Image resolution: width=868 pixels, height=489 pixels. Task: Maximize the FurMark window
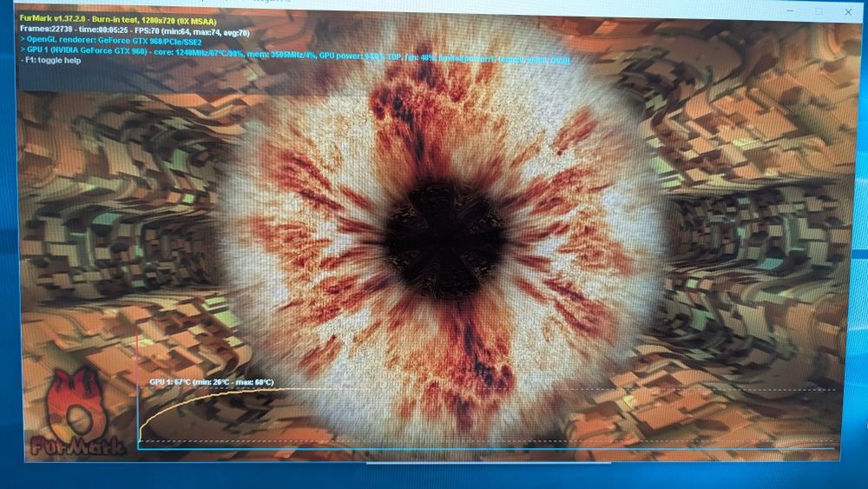click(x=819, y=11)
